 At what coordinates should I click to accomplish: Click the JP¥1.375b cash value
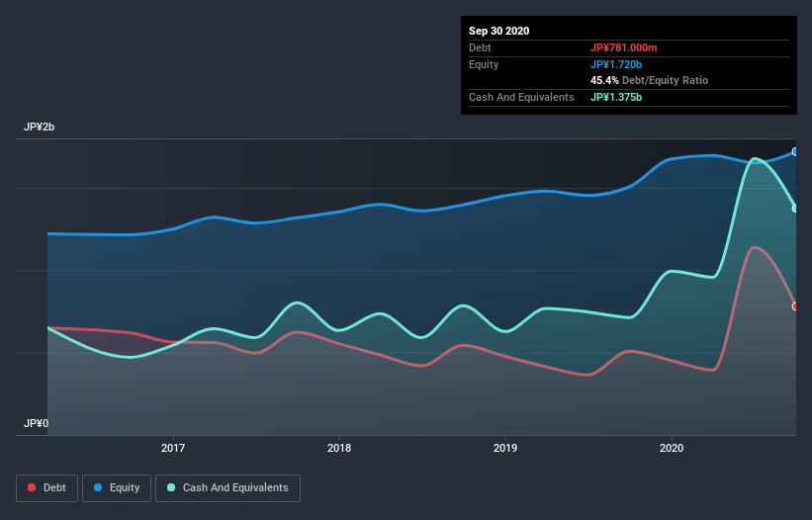[616, 97]
